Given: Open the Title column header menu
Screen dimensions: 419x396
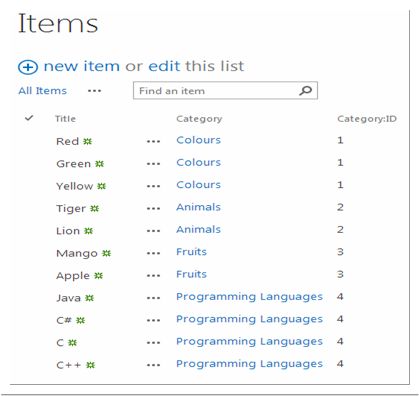Looking at the screenshot, I should click(x=65, y=119).
